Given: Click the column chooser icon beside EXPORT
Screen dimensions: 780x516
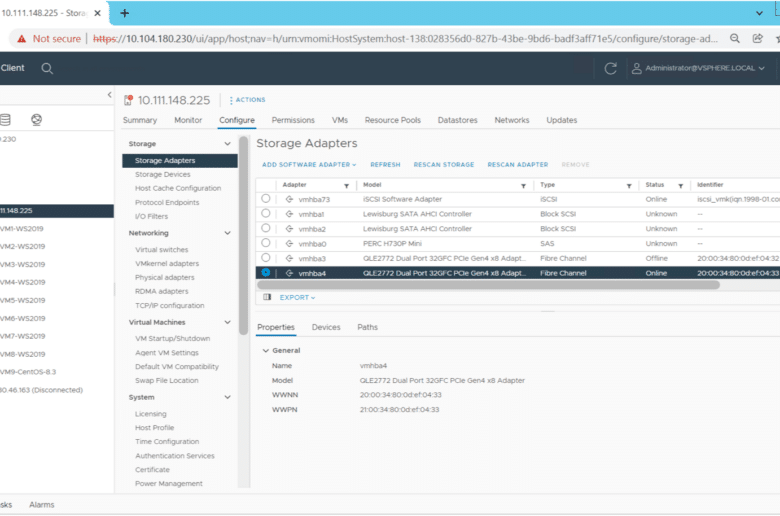Looking at the screenshot, I should coord(267,297).
